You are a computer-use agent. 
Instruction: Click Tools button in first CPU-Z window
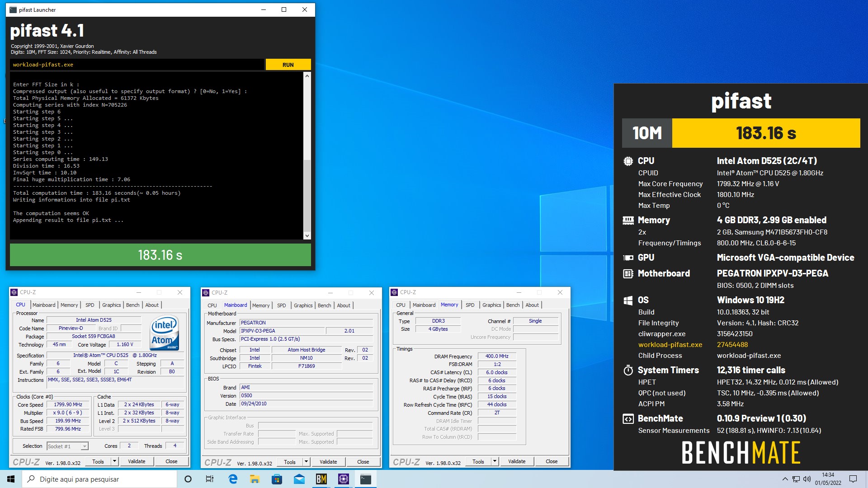98,461
